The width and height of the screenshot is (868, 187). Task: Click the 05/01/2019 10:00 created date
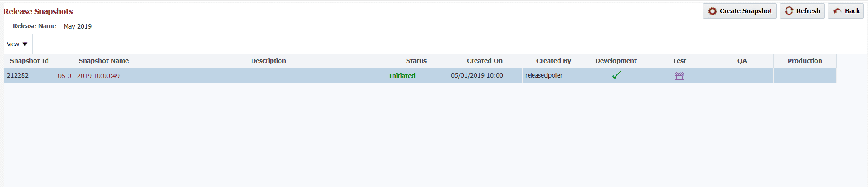[477, 75]
